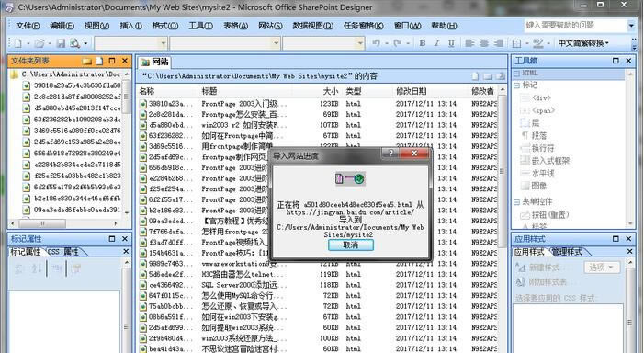
Task: Open the font size dropdown
Action: click(x=360, y=43)
